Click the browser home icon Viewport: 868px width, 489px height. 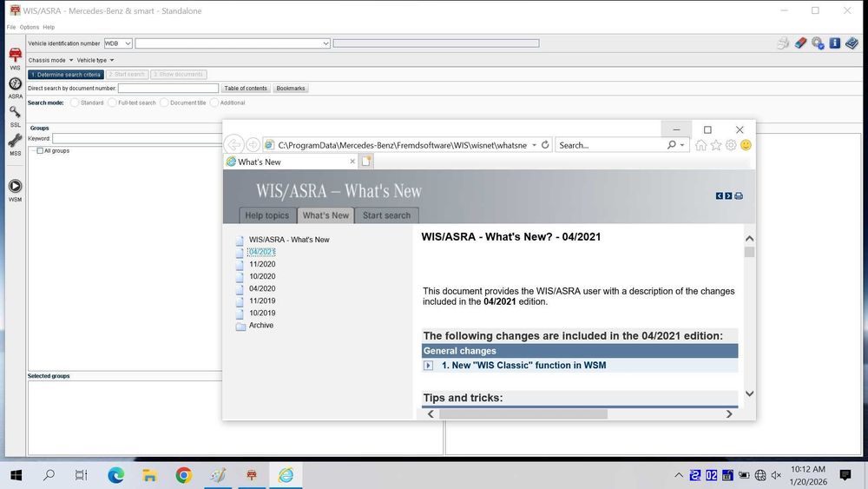pyautogui.click(x=700, y=145)
